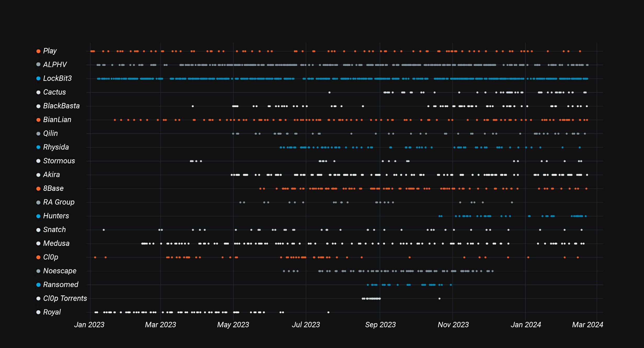Click the Royal row label
644x348 pixels.
click(x=52, y=312)
